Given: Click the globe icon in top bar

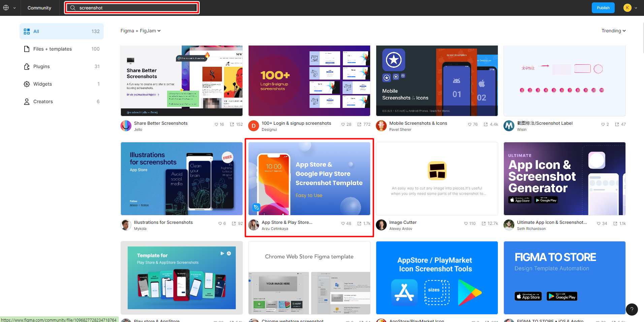Looking at the screenshot, I should (x=6, y=8).
